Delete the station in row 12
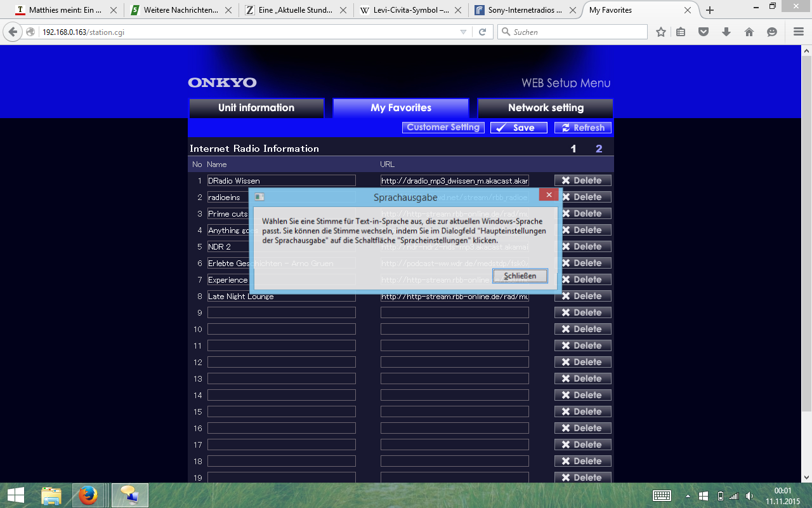The width and height of the screenshot is (812, 508). 582,362
